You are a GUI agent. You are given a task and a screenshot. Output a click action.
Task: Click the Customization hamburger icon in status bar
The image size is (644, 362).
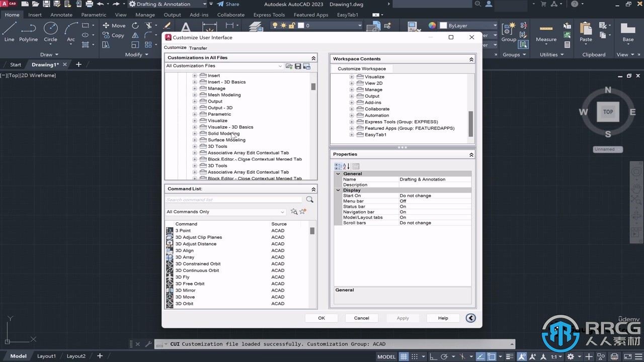click(637, 356)
